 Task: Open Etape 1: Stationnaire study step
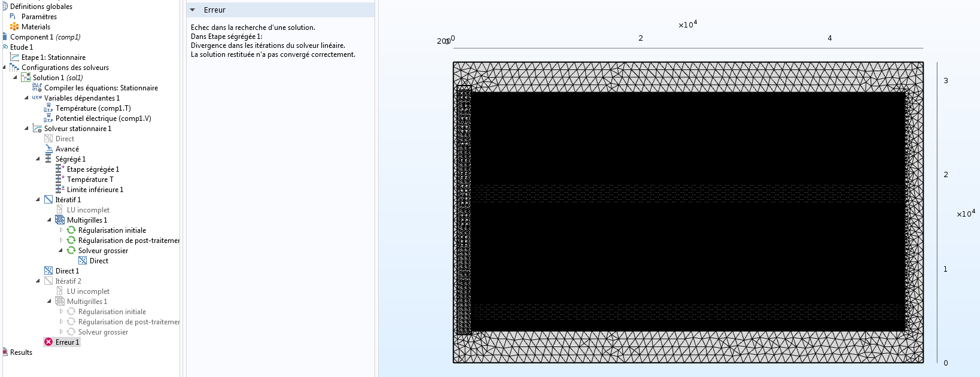pyautogui.click(x=53, y=57)
